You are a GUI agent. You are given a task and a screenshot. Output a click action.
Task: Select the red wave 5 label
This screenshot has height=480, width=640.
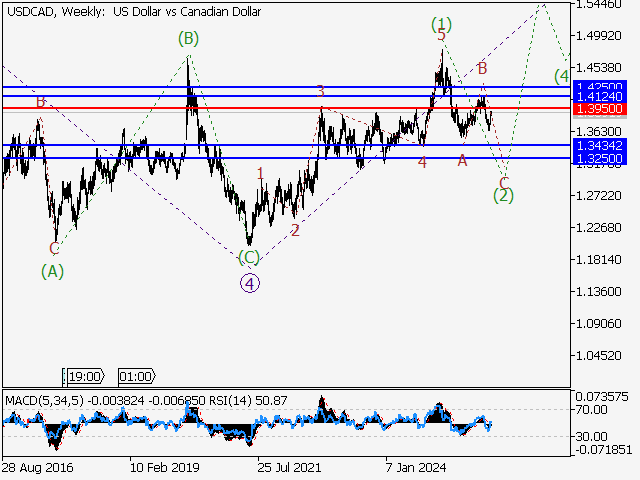pyautogui.click(x=441, y=36)
